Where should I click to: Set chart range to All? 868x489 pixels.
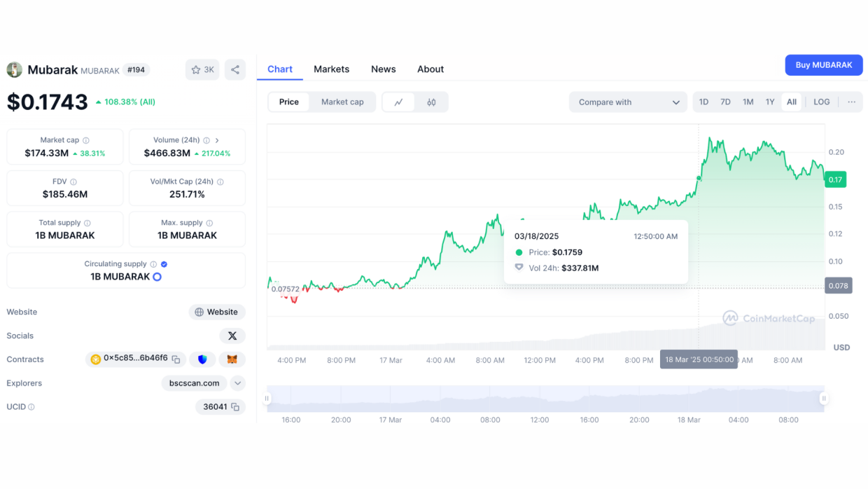point(792,102)
